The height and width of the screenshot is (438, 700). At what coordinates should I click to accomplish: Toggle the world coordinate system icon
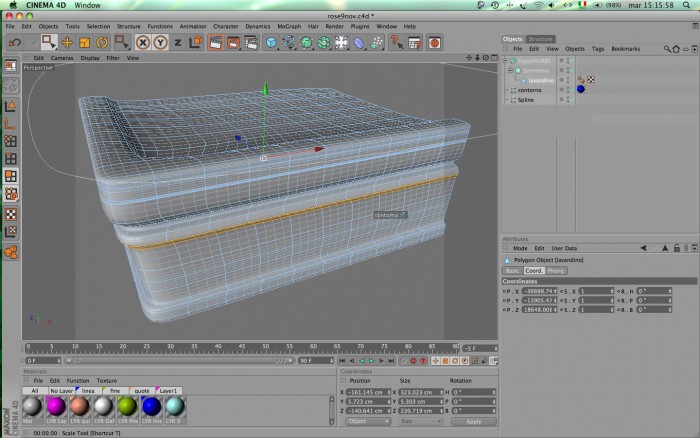[x=195, y=42]
